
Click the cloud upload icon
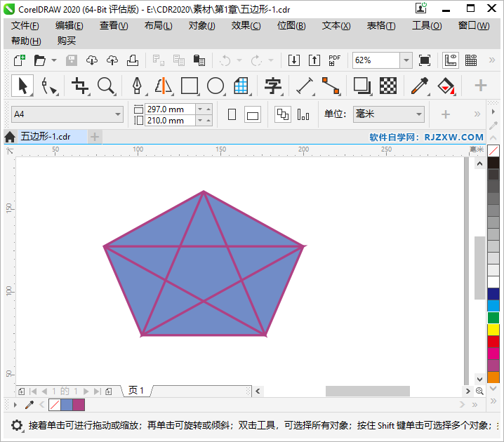[x=112, y=60]
